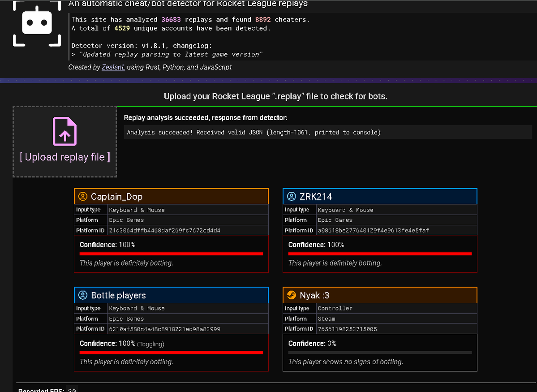Viewport: 537px width, 392px height.
Task: Click ZRK214's Keyboard & Mouse value
Action: pyautogui.click(x=346, y=210)
